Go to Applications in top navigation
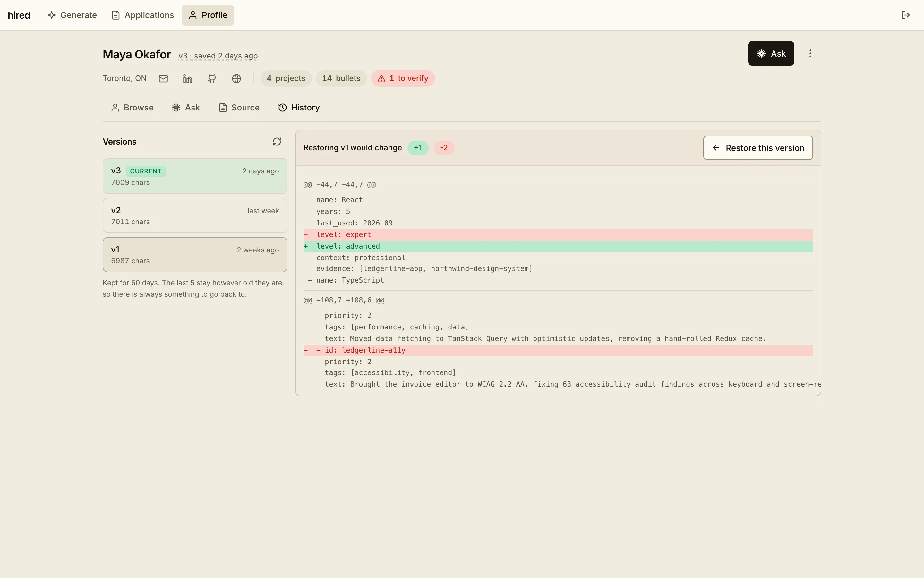This screenshot has width=924, height=578. coord(143,15)
